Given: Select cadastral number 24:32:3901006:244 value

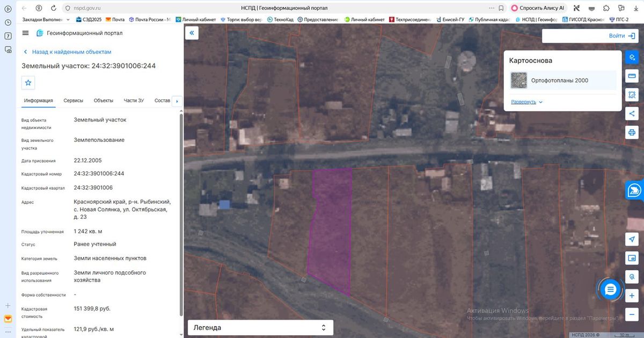Looking at the screenshot, I should 99,174.
